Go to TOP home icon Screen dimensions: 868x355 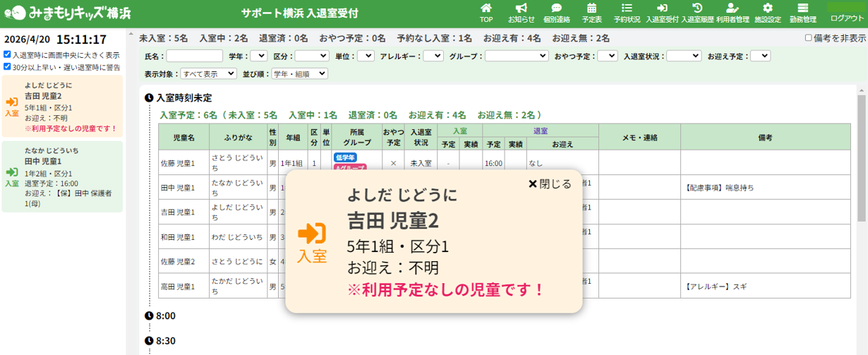coord(486,13)
